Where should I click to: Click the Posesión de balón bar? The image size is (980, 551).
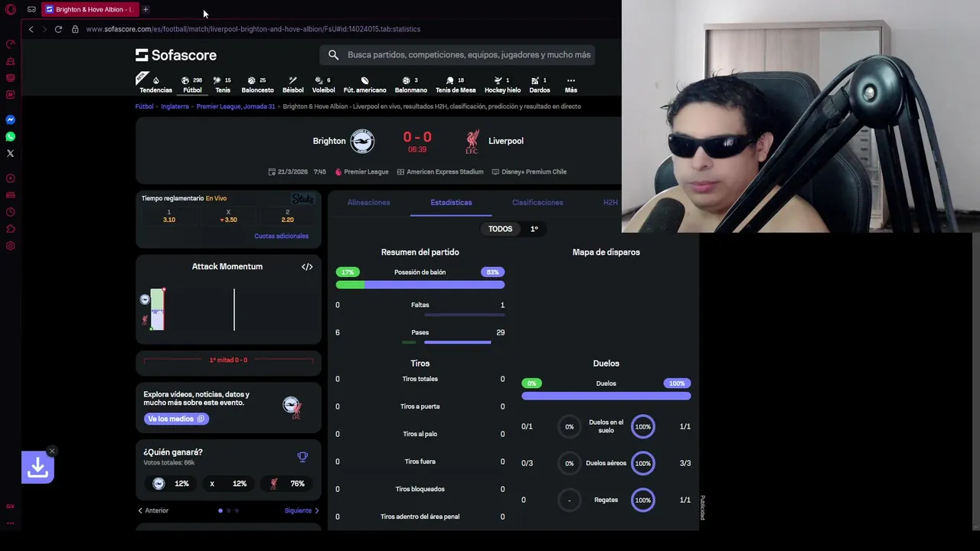(x=420, y=285)
